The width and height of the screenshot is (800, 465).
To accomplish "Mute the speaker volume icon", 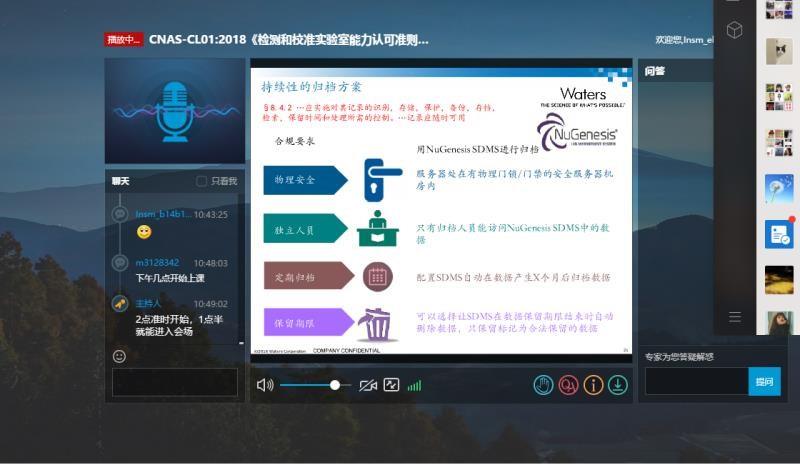I will click(x=264, y=385).
